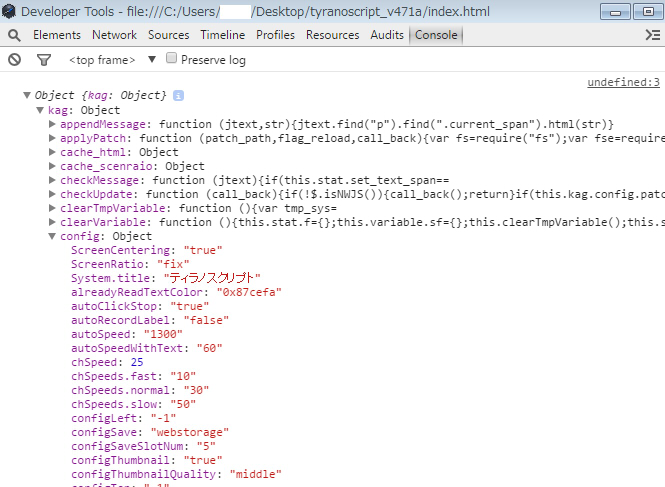This screenshot has height=487, width=665.
Task: Maximize the Developer Tools window
Action: pyautogui.click(x=648, y=11)
